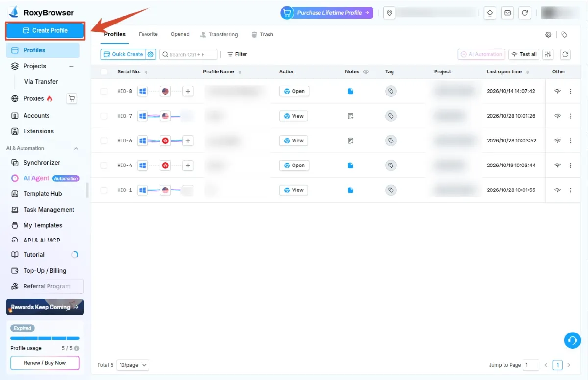Screen dimensions: 588x380
Task: Switch to the Opened tab
Action: point(180,34)
